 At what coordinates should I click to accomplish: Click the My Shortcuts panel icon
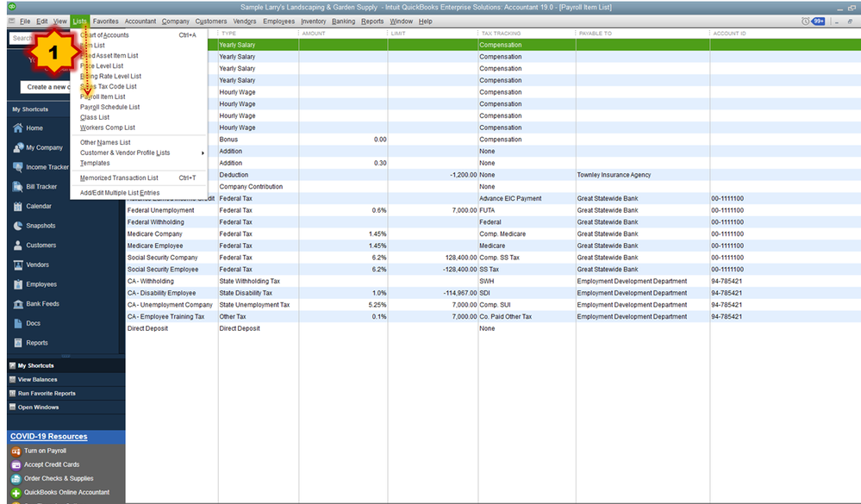(13, 365)
